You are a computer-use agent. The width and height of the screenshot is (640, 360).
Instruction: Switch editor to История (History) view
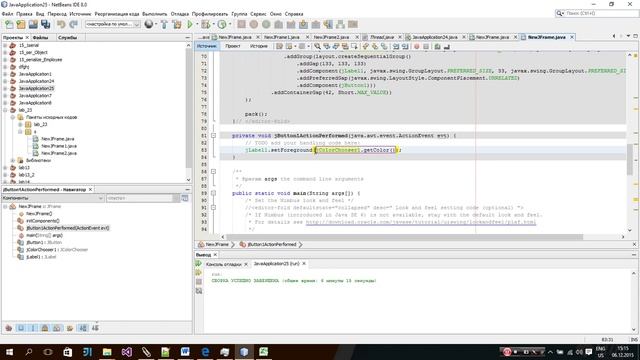click(259, 46)
